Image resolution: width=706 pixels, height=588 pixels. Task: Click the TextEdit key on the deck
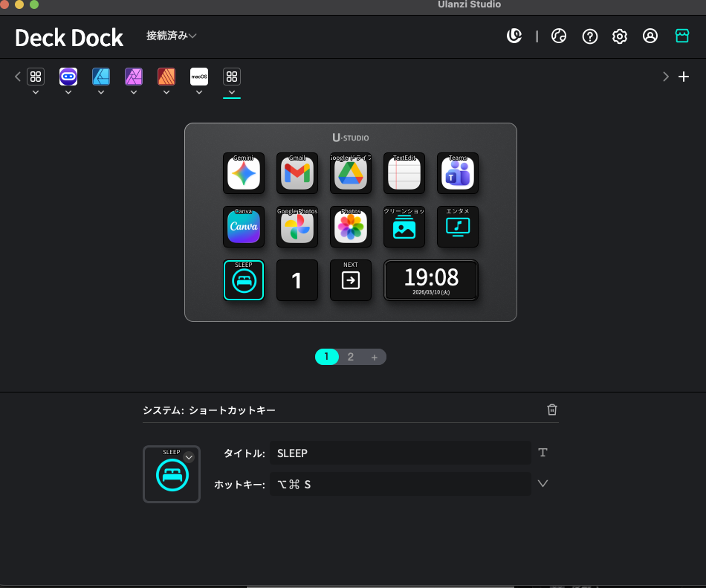(x=404, y=173)
